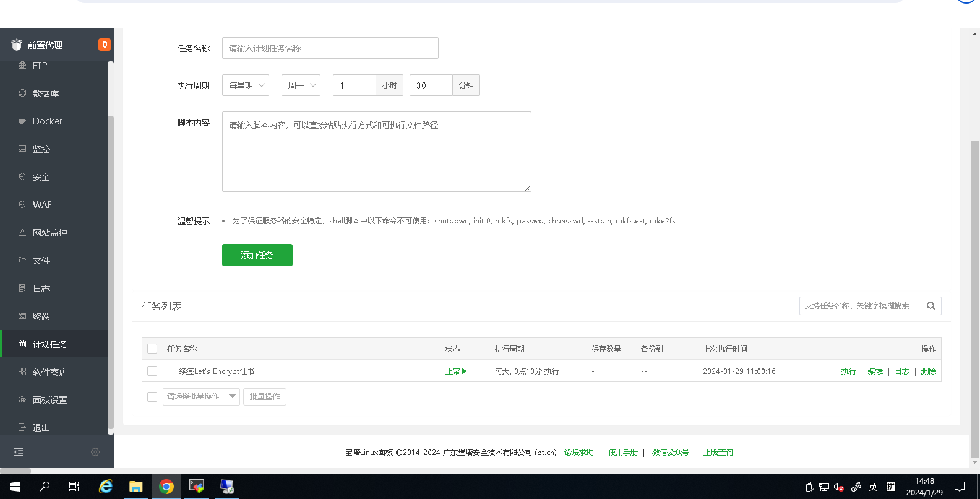This screenshot has height=499, width=980.
Task: Click the software store (软件商店) icon
Action: click(22, 371)
